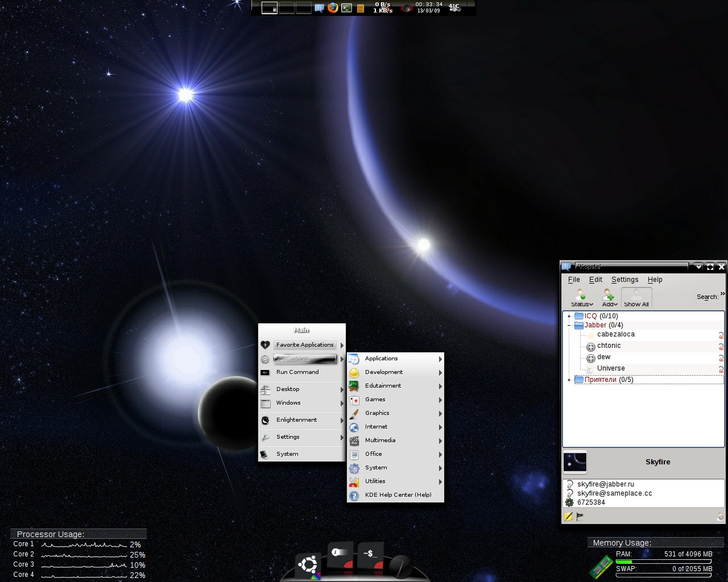This screenshot has height=582, width=728.
Task: Click the Kopete title bar app icon
Action: click(566, 266)
